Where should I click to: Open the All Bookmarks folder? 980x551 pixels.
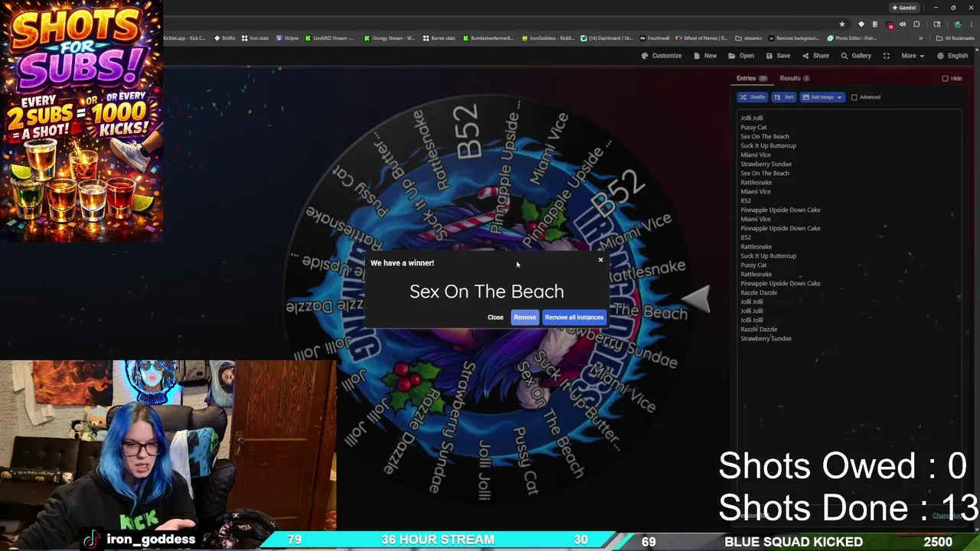pyautogui.click(x=955, y=38)
